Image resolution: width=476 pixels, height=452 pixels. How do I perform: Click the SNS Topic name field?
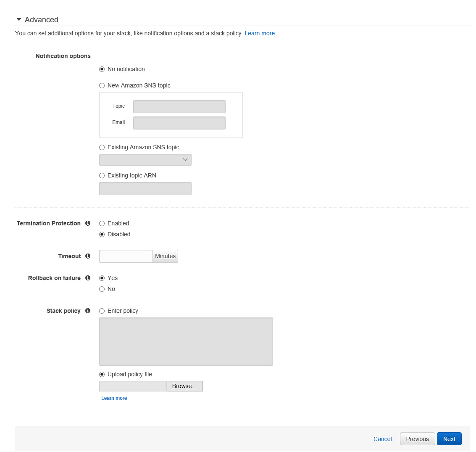(179, 106)
